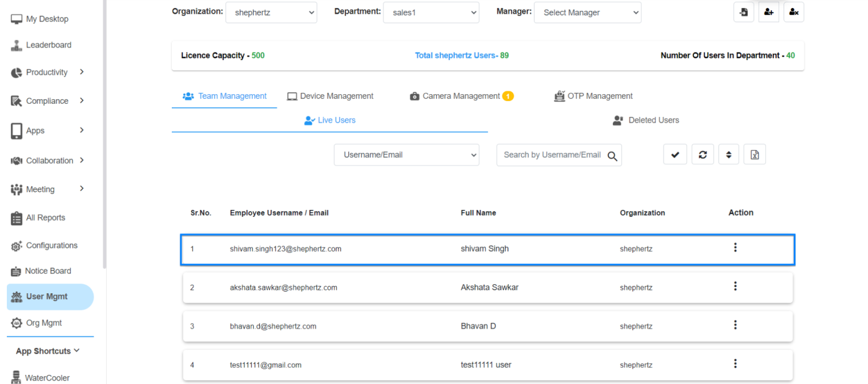
Task: Switch to OTP Management tab
Action: (x=593, y=96)
